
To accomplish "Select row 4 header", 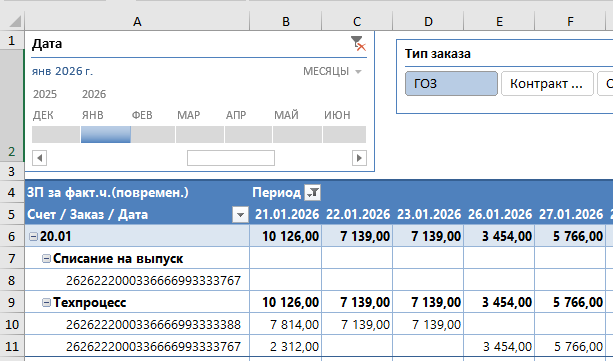I will tap(12, 192).
